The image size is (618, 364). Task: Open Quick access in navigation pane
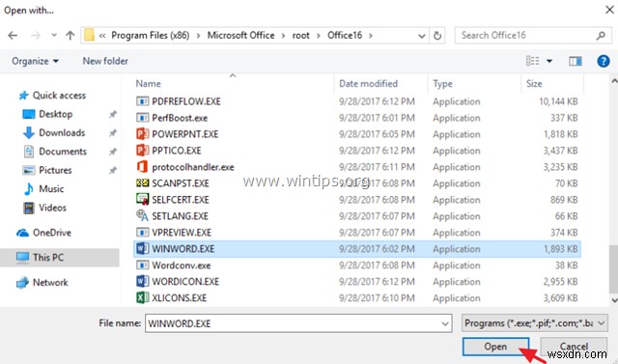pyautogui.click(x=51, y=96)
